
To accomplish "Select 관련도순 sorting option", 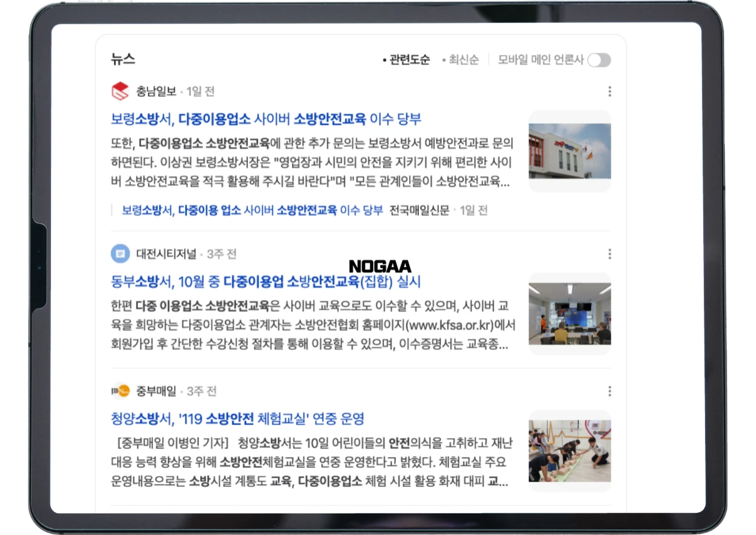I will point(409,60).
